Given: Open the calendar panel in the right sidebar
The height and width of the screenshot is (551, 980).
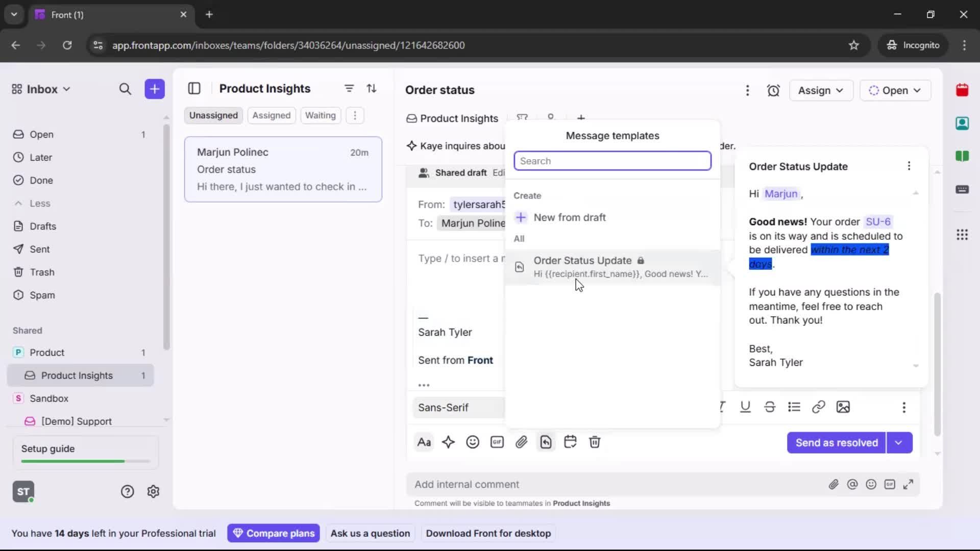Looking at the screenshot, I should 963,90.
